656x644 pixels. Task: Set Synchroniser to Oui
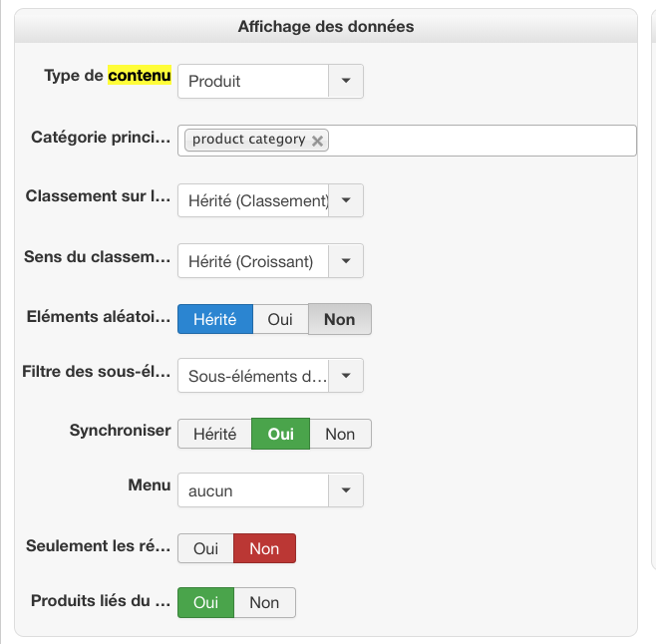[x=280, y=434]
